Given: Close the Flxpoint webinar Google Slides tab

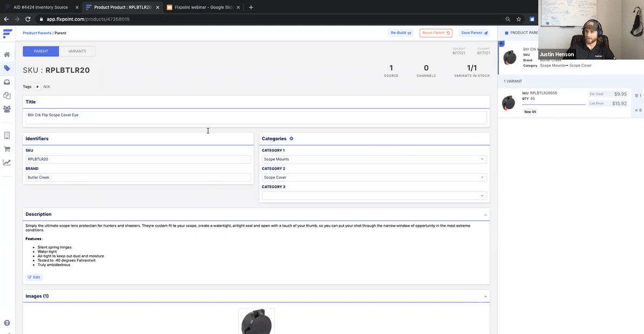Looking at the screenshot, I should (238, 8).
